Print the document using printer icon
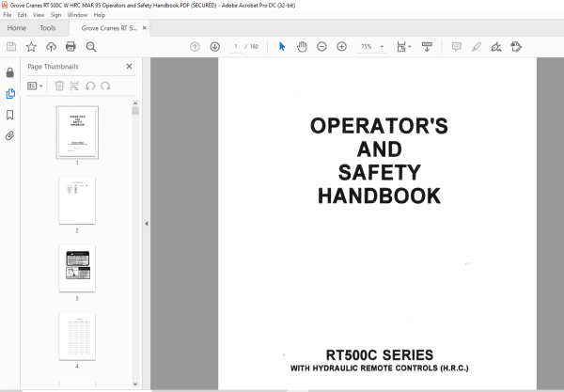The width and height of the screenshot is (564, 392). tap(70, 47)
